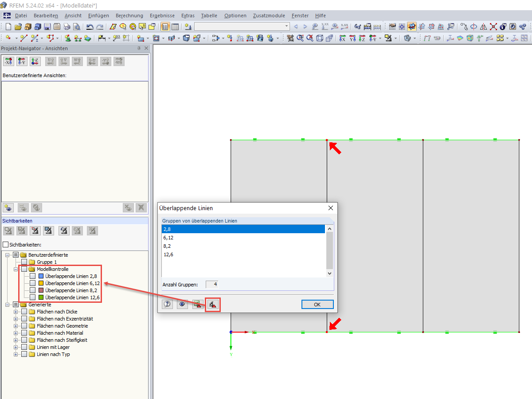Click yellow swatch of Überlappende Linien 6,12

(x=41, y=283)
